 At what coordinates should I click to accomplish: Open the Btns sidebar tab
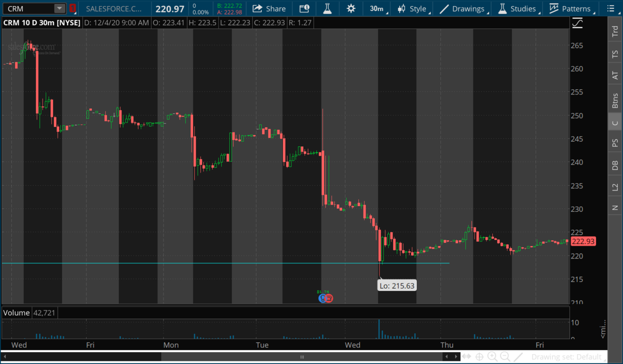pos(615,100)
